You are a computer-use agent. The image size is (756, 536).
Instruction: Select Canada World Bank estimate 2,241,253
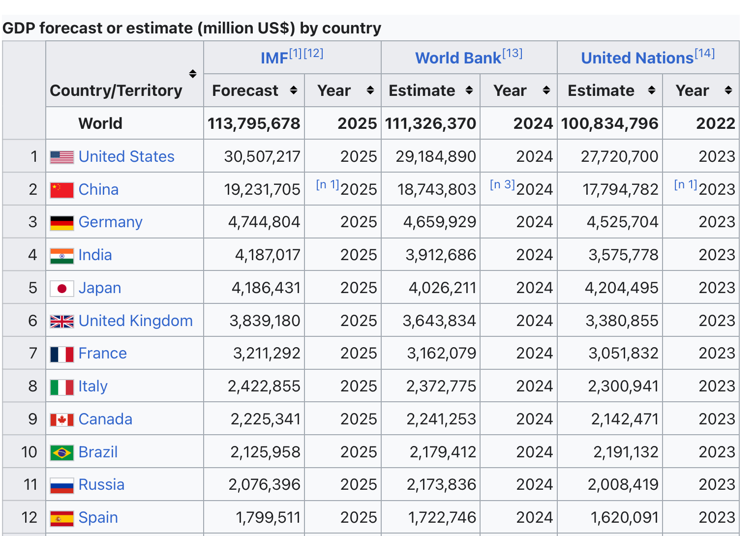tap(441, 419)
